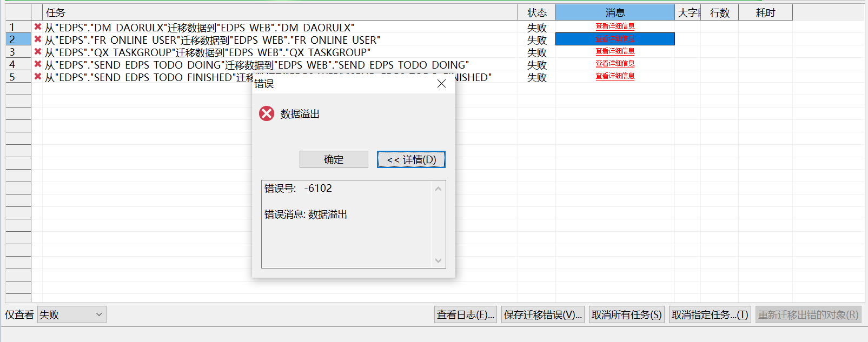Screen dimensions: 868x342
Task: Open 查看详细信息 link for QX TASKGROUP row
Action: click(x=615, y=51)
